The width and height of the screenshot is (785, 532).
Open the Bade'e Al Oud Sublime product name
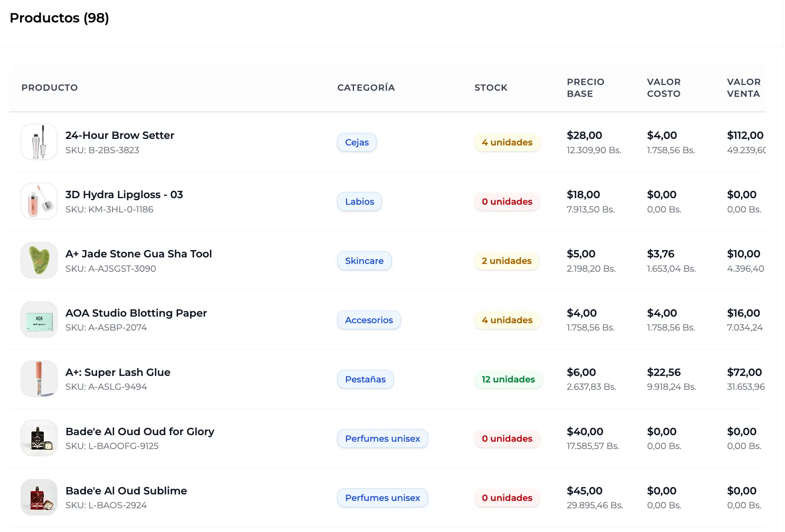[126, 491]
